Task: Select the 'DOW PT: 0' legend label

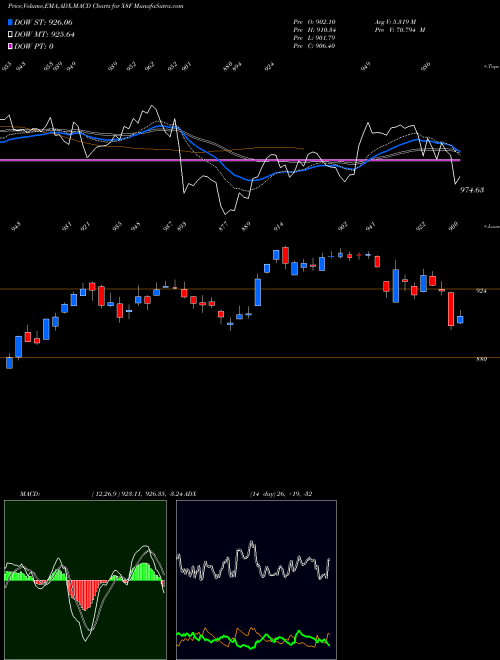Action: pyautogui.click(x=34, y=46)
